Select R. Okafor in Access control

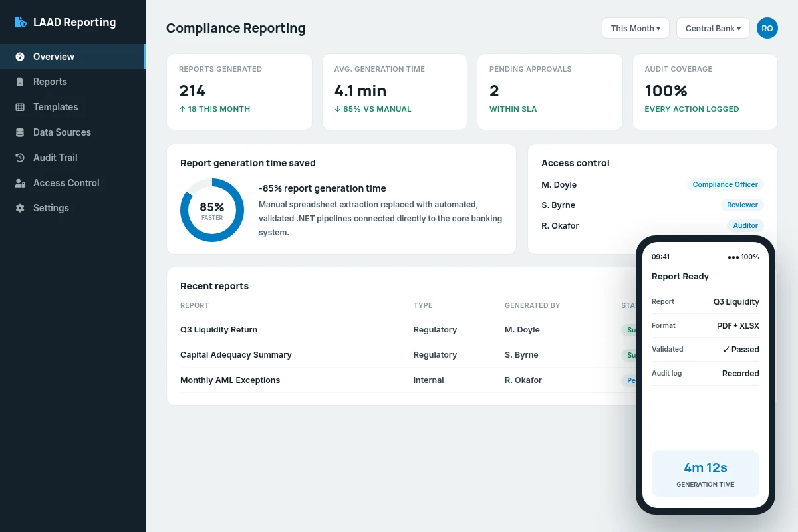click(x=560, y=226)
